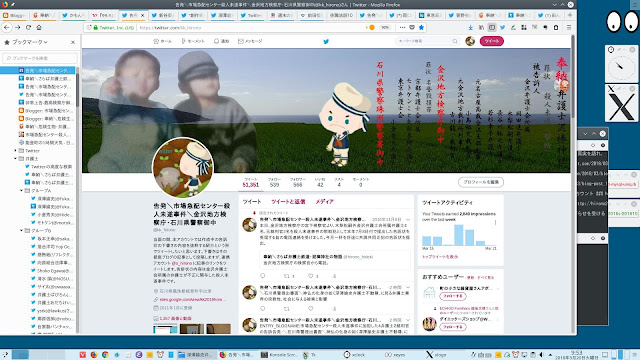
Task: Open the selected first bookmark in sidebar
Action: 38,70
